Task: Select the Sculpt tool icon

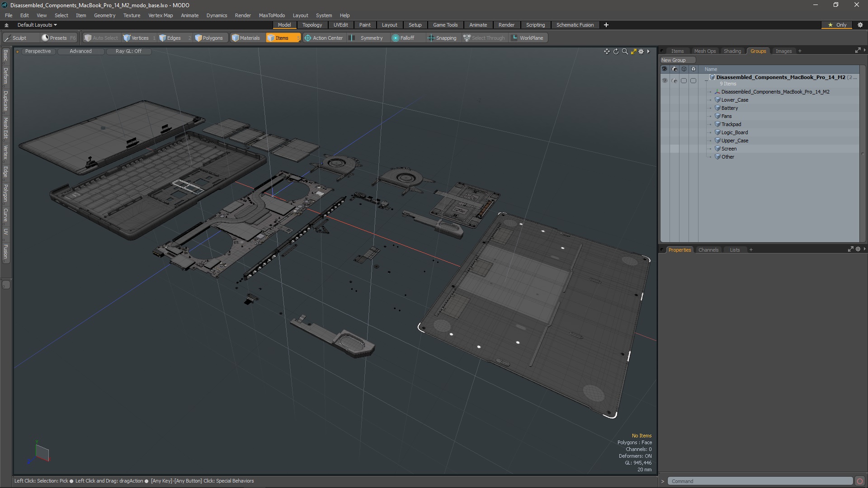Action: pyautogui.click(x=8, y=38)
